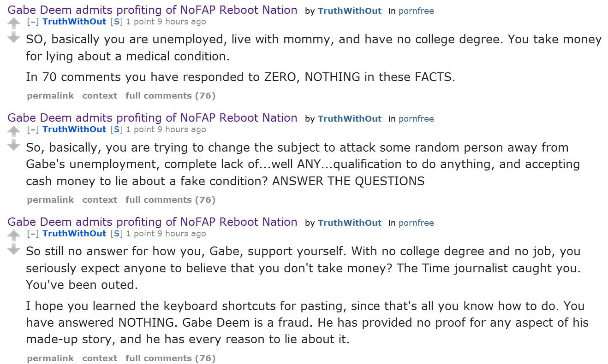The height and width of the screenshot is (364, 608).
Task: Open the post title above "So still no answer"
Action: tap(153, 222)
